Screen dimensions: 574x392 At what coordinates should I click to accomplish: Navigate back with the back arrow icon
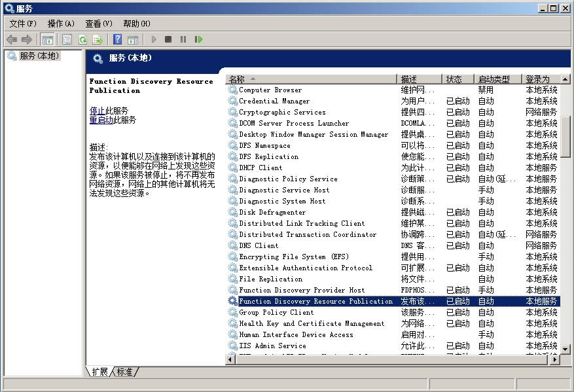point(11,39)
